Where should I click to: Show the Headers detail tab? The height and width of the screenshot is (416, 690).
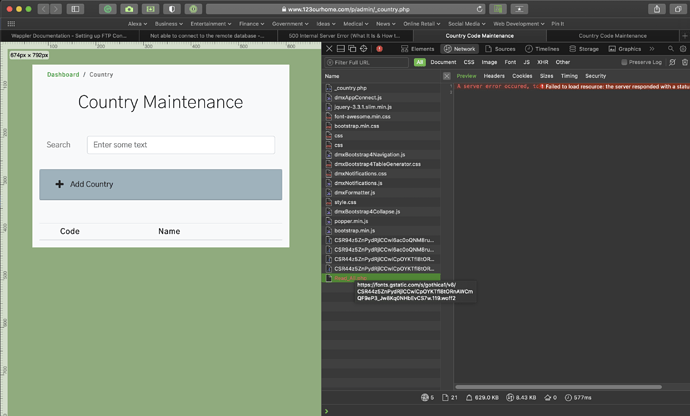click(494, 76)
